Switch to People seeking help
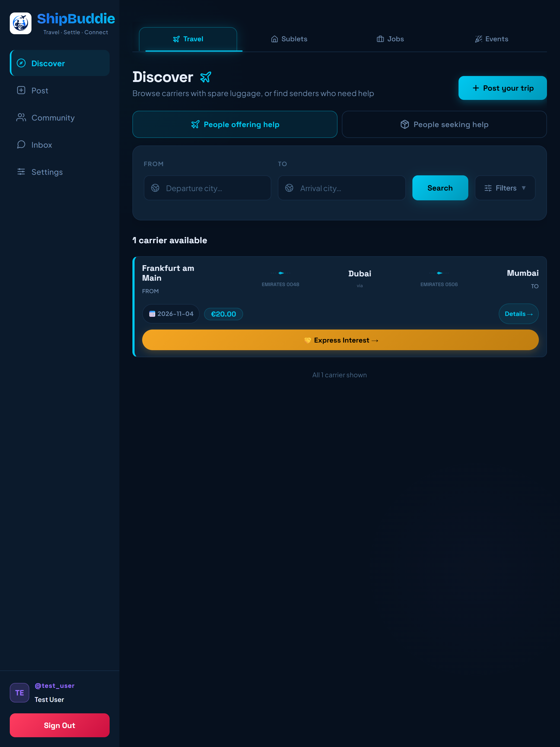Viewport: 560px width, 747px height. click(444, 124)
